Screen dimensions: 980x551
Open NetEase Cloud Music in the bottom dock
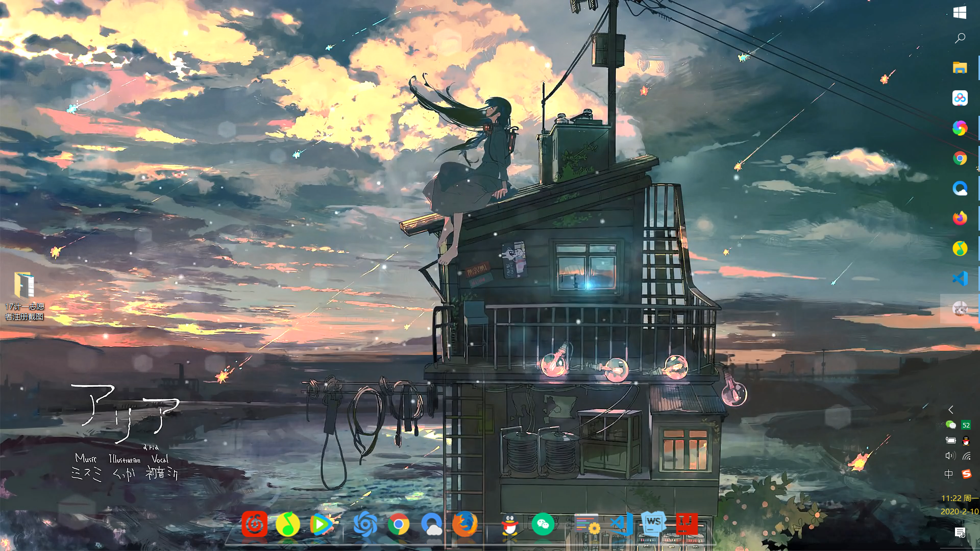point(254,524)
